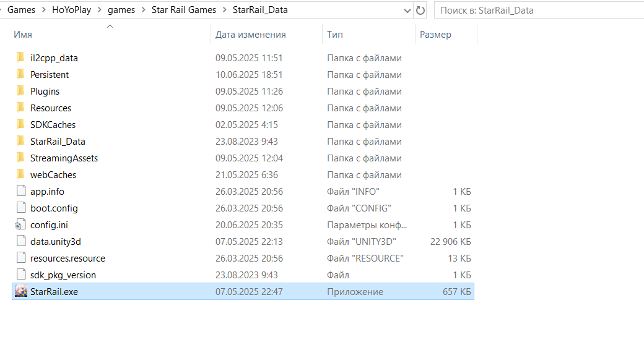Click the StarRail.exe application icon
This screenshot has height=363, width=644.
pyautogui.click(x=21, y=291)
